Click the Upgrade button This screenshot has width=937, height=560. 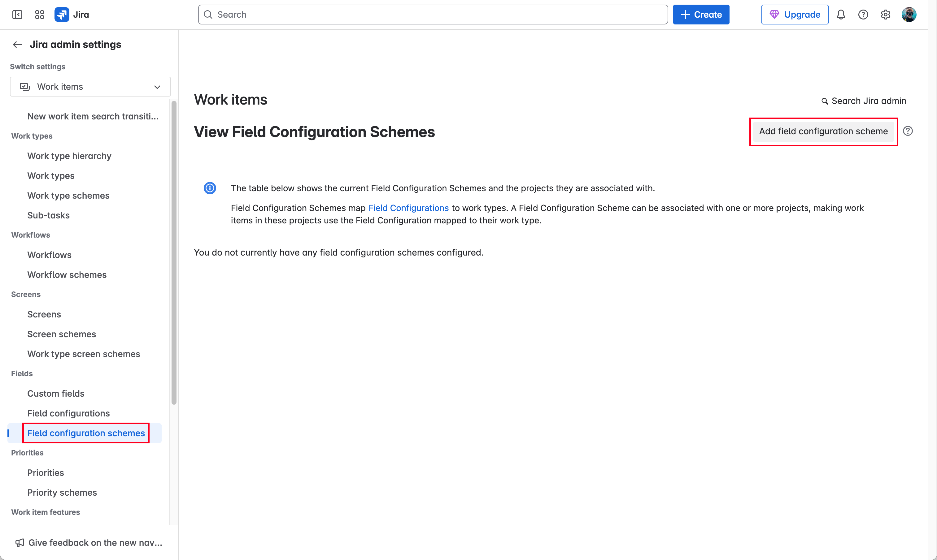click(795, 15)
